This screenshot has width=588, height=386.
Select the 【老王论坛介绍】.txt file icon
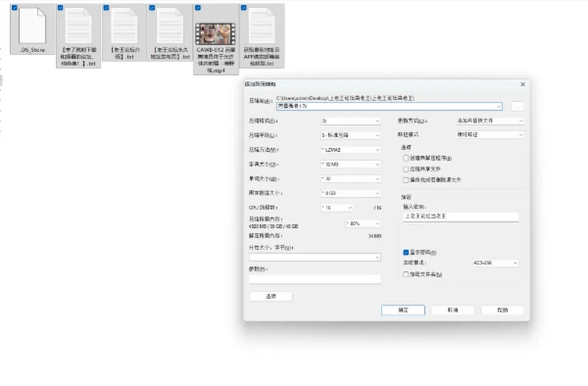click(124, 26)
